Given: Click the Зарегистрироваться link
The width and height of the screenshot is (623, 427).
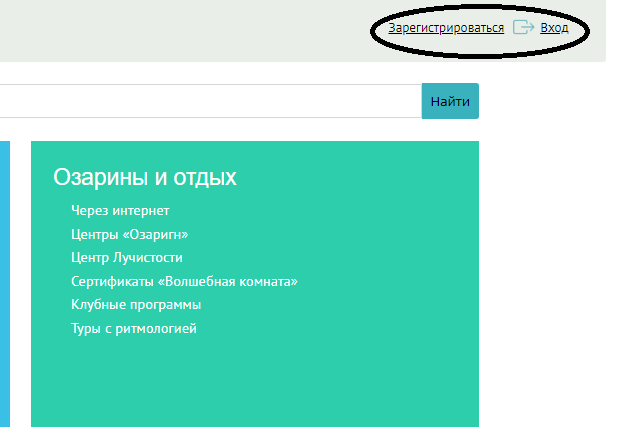Looking at the screenshot, I should 446,28.
